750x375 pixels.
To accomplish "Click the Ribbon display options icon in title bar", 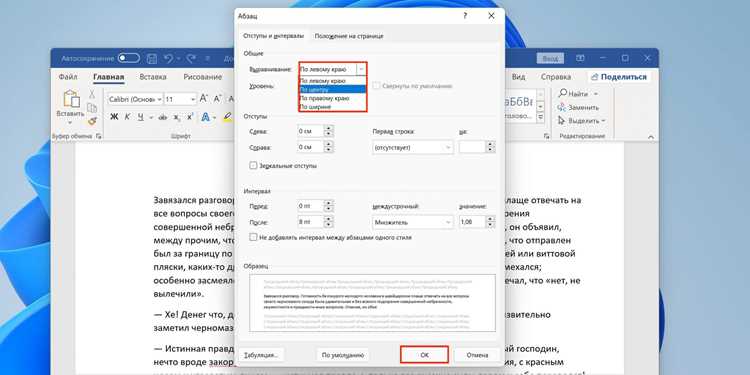I will (580, 58).
